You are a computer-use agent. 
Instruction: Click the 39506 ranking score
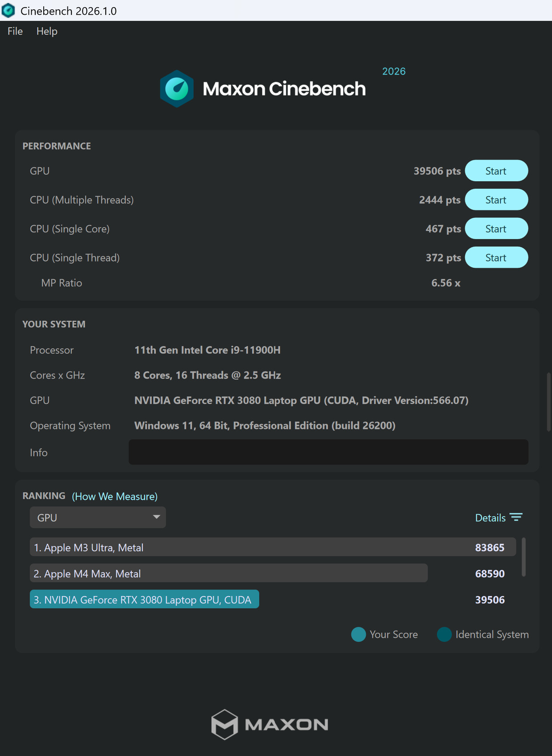coord(490,600)
